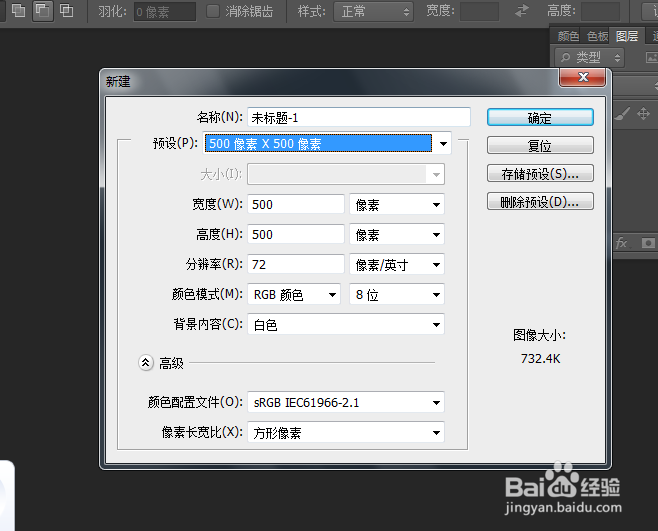Open the 样式 正常 style dropdown

pyautogui.click(x=373, y=11)
